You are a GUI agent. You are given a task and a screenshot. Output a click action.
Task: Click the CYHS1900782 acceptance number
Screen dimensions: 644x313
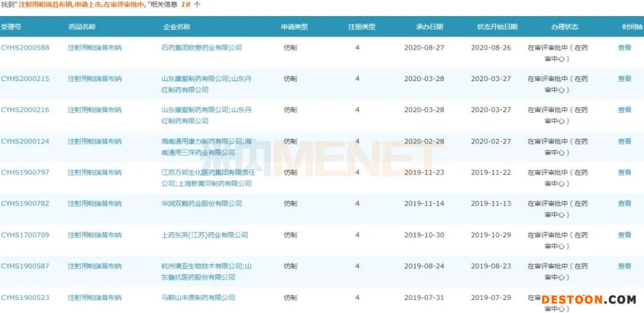(25, 203)
